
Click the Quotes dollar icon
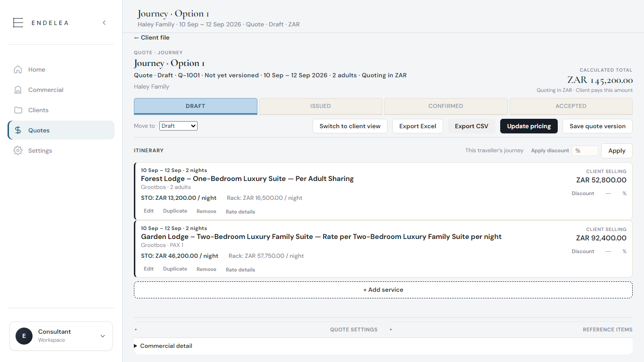18,130
